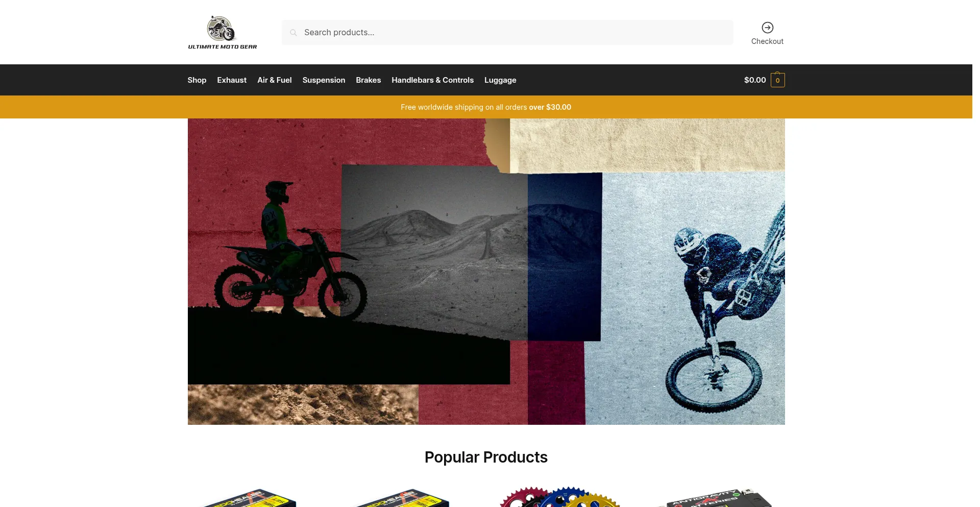The width and height of the screenshot is (980, 507).
Task: Open the Luggage category
Action: coord(500,80)
